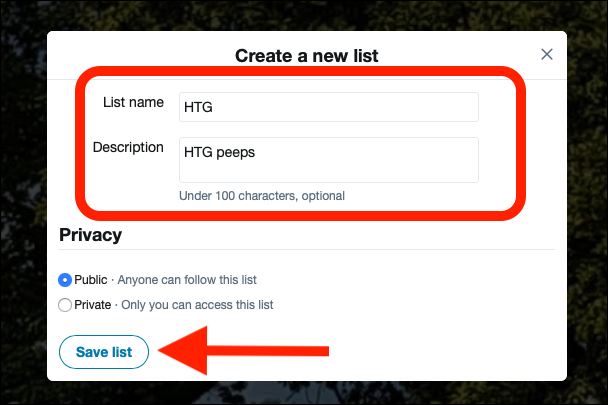Click the Privacy section heading
The width and height of the screenshot is (608, 405).
91,235
